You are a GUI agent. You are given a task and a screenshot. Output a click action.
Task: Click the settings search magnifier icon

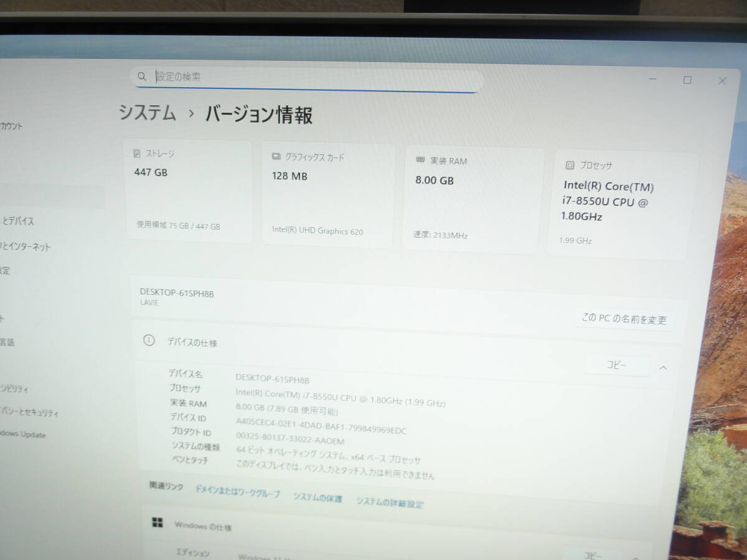tap(142, 77)
